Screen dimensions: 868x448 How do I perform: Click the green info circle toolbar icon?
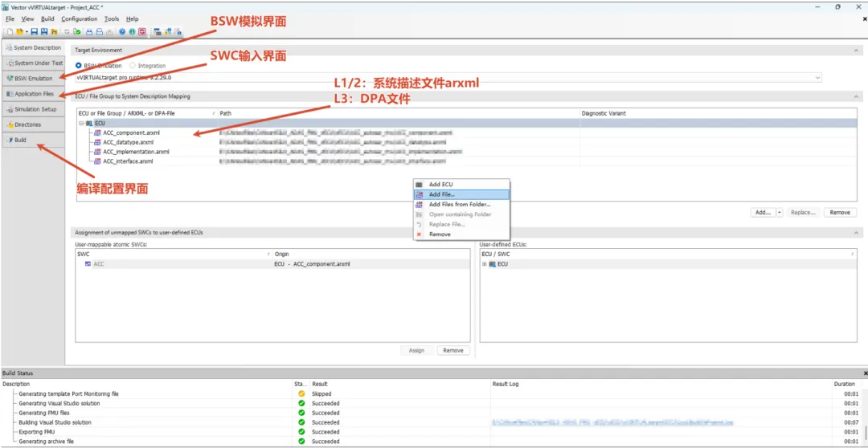pos(133,32)
